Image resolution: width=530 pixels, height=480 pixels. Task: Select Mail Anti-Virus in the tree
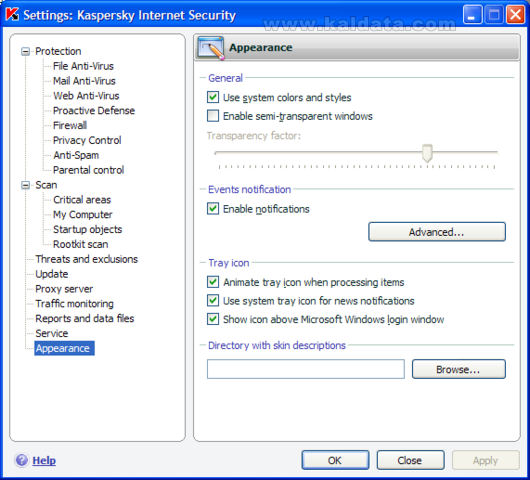pos(84,81)
